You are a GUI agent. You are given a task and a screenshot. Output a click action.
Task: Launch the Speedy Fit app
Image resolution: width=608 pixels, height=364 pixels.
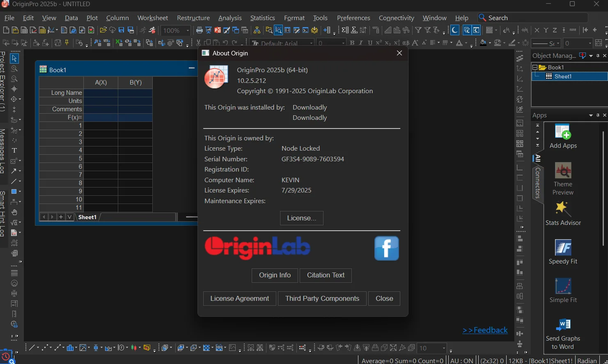point(563,252)
